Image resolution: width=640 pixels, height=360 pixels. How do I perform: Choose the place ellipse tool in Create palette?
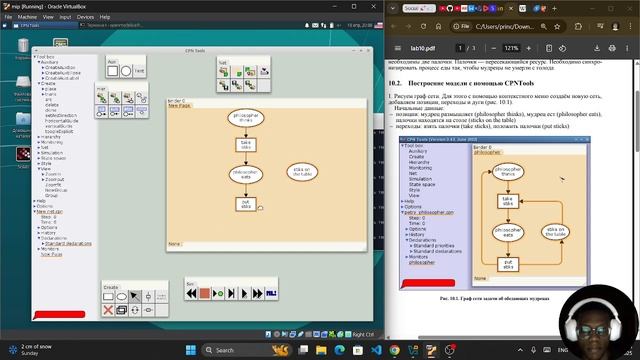pyautogui.click(x=122, y=297)
